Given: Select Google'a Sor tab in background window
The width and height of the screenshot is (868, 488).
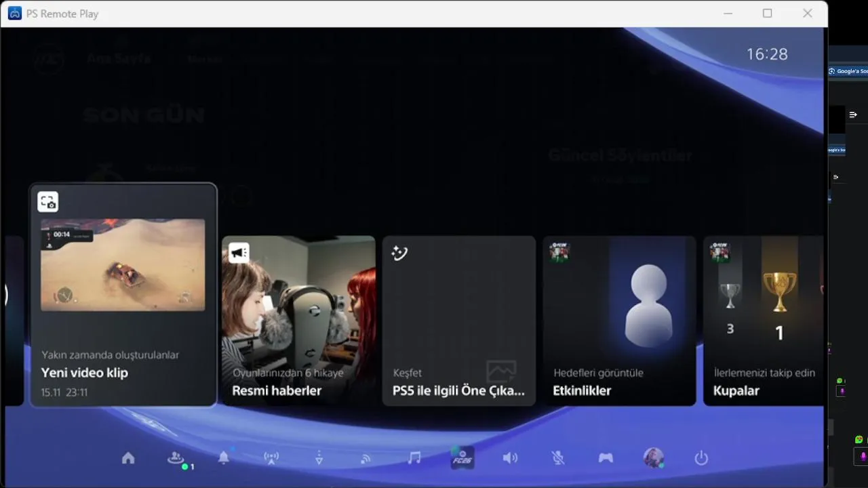Looking at the screenshot, I should [848, 71].
